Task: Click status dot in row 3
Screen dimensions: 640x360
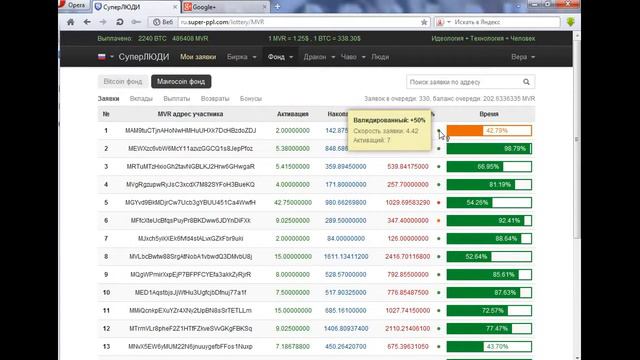Action: tap(439, 167)
